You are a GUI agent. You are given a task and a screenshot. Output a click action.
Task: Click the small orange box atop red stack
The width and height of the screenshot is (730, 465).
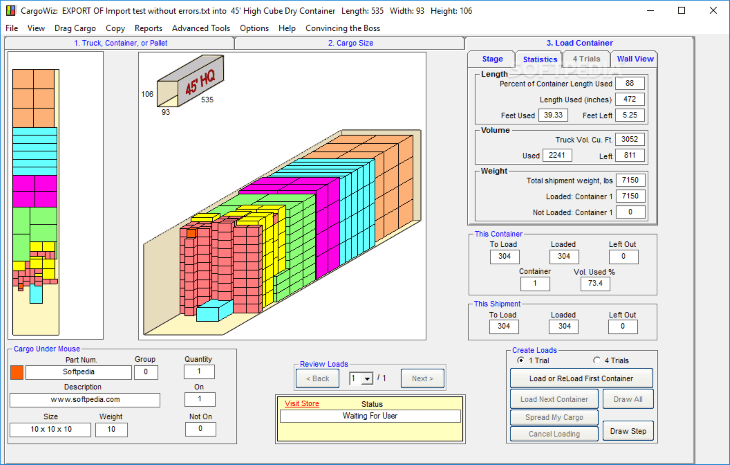[191, 233]
